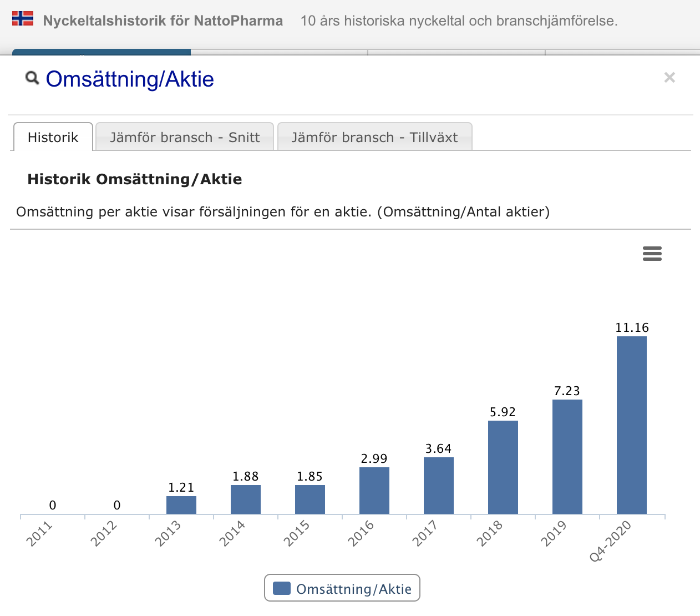Viewport: 700px width, 616px height.
Task: Open the Jämför bransch - Snitt tab
Action: click(x=185, y=137)
